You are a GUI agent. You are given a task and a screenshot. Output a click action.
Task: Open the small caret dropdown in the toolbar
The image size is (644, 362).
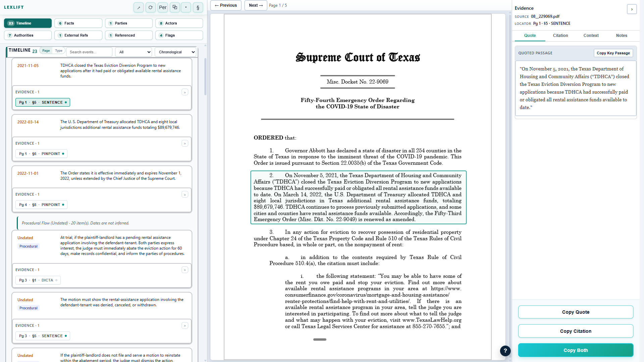186,7
